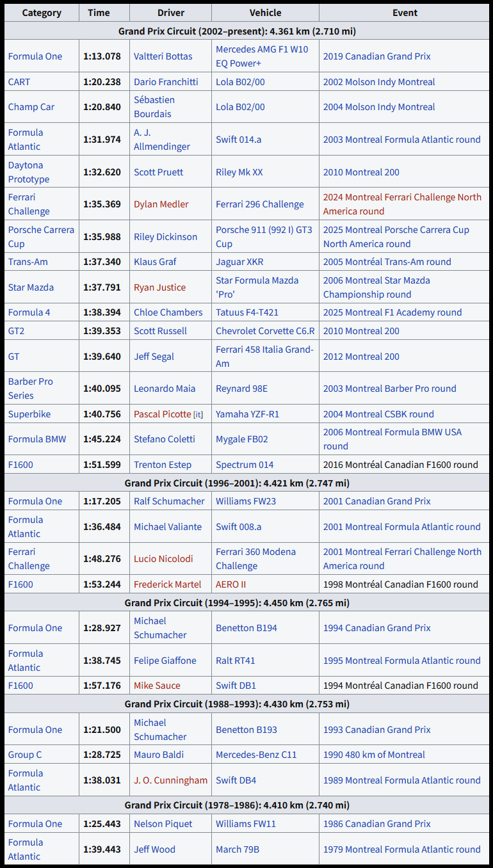Open Spectrum 014 vehicle link

[245, 465]
